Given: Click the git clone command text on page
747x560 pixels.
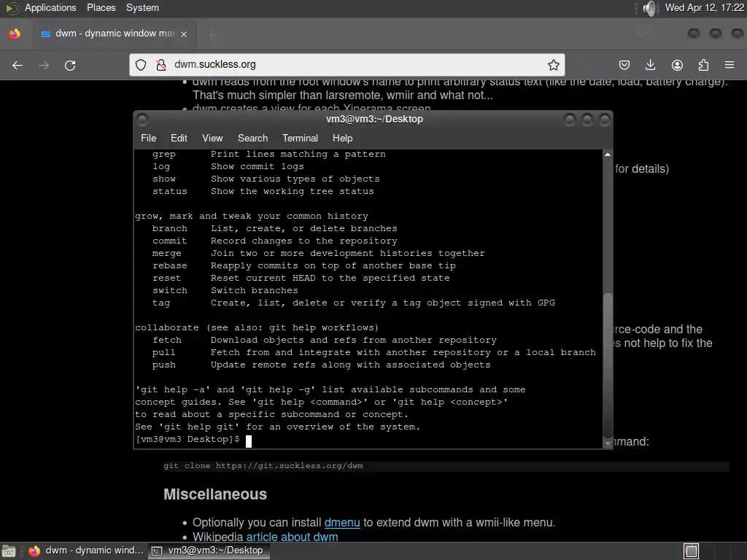Looking at the screenshot, I should 263,466.
